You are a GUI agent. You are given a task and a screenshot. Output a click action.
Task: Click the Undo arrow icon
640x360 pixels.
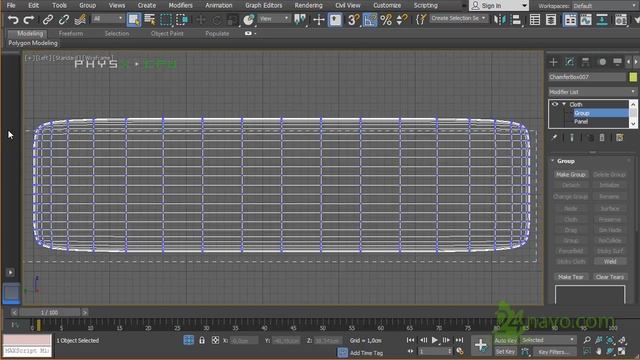coord(13,20)
